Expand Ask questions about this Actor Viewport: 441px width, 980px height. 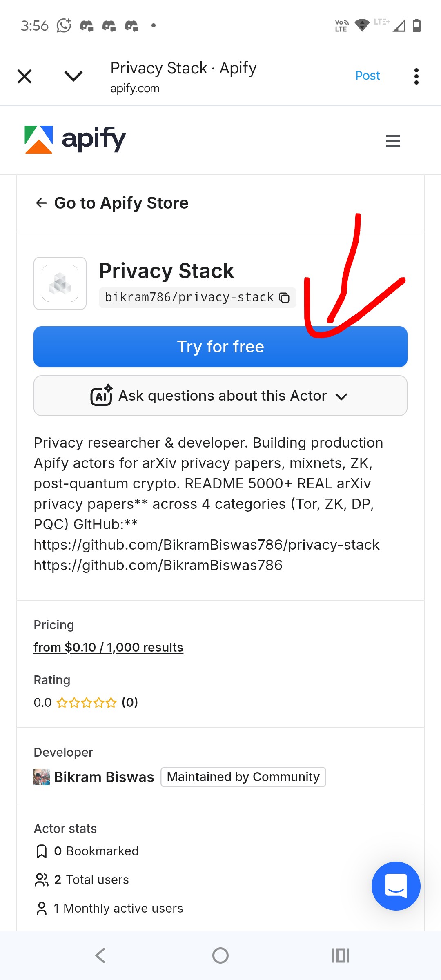click(220, 396)
